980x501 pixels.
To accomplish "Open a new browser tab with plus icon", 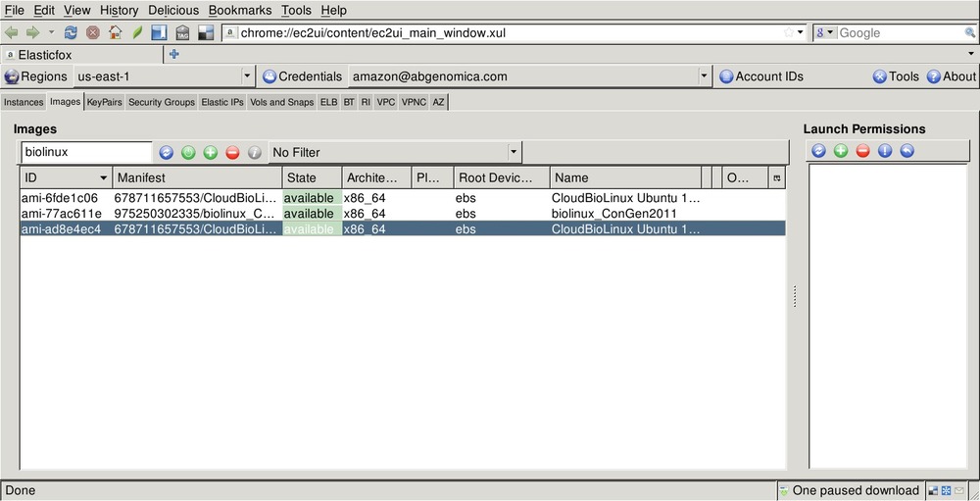I will click(x=174, y=55).
